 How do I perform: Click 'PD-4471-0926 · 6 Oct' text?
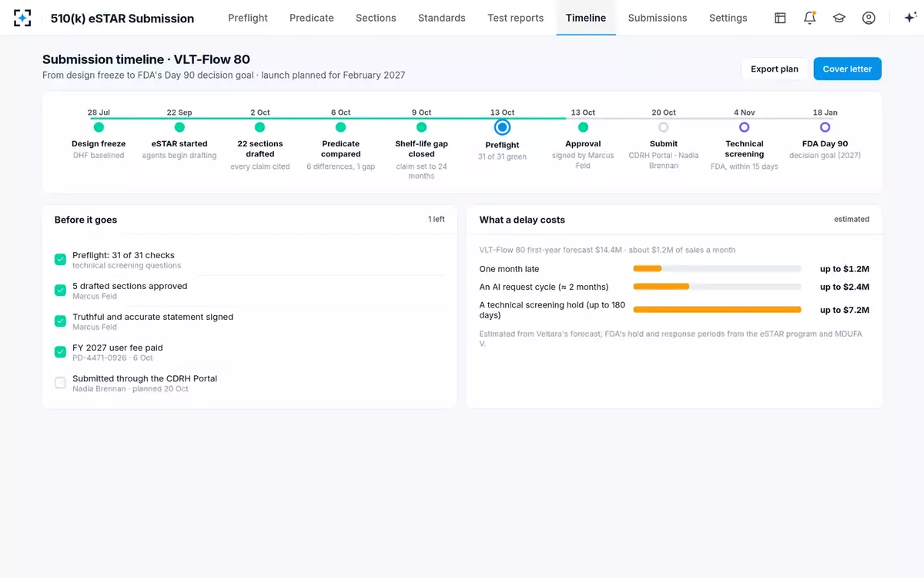coord(112,358)
